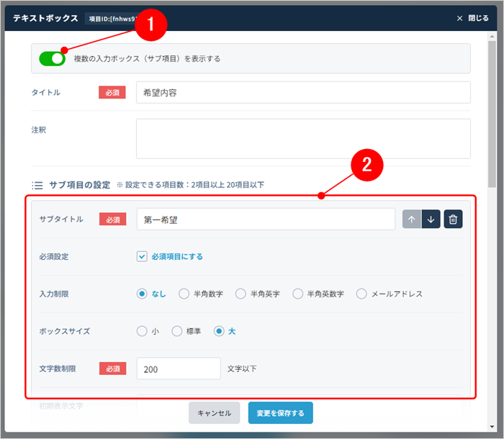This screenshot has width=504, height=439.
Task: Select なし input restriction
Action: pos(142,294)
